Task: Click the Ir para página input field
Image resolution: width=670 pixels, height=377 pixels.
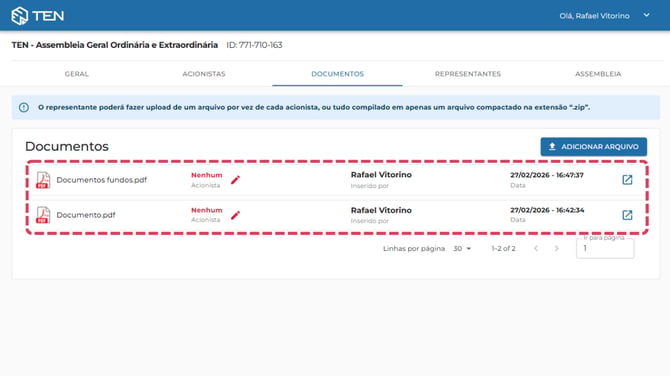Action: click(x=605, y=248)
